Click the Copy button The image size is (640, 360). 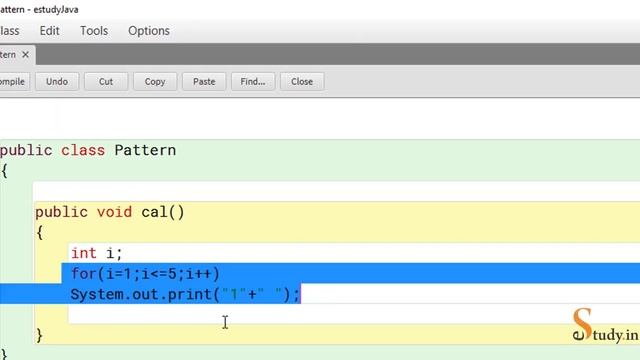tap(155, 82)
